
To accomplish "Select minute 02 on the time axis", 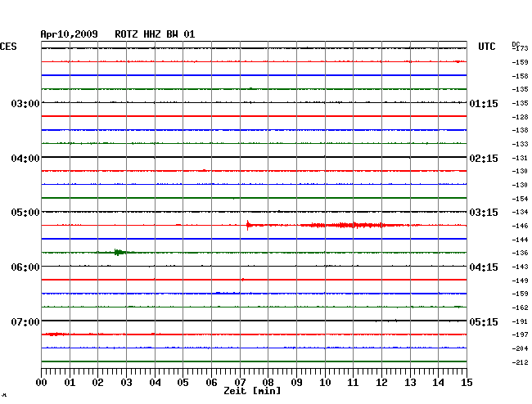I will pyautogui.click(x=97, y=382).
